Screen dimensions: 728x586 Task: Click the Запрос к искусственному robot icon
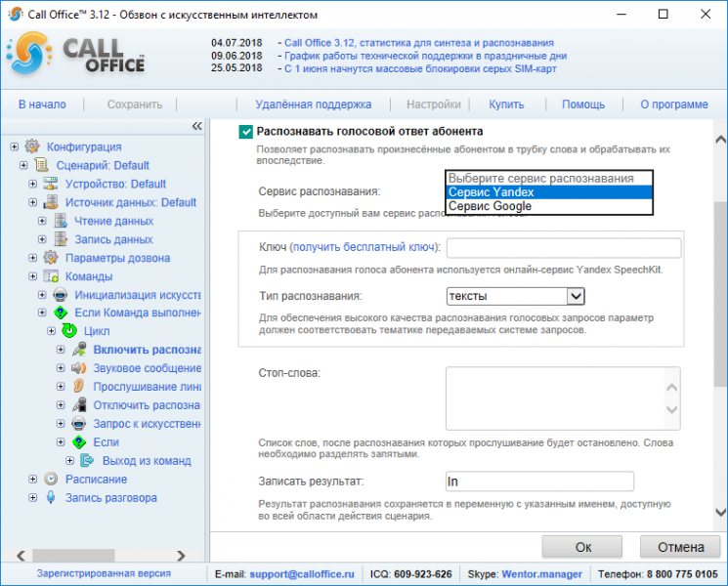79,424
